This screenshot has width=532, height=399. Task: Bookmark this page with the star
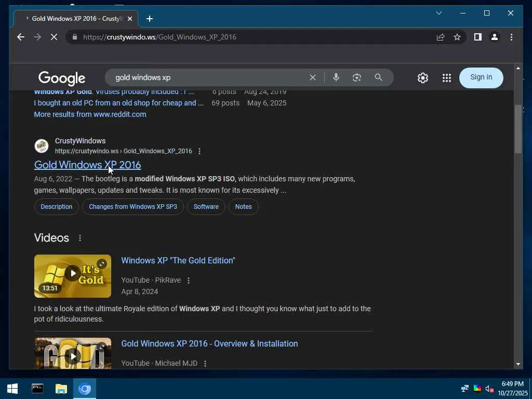click(x=457, y=37)
